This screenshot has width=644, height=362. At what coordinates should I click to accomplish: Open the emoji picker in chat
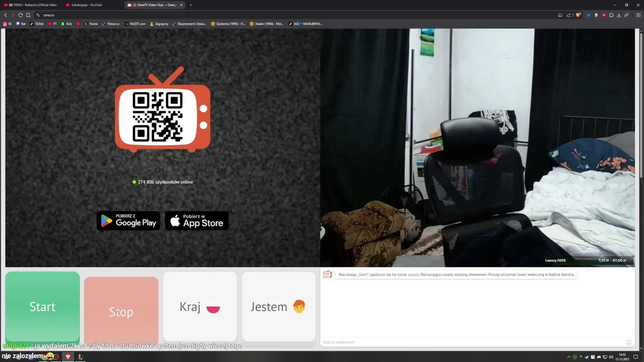point(628,342)
